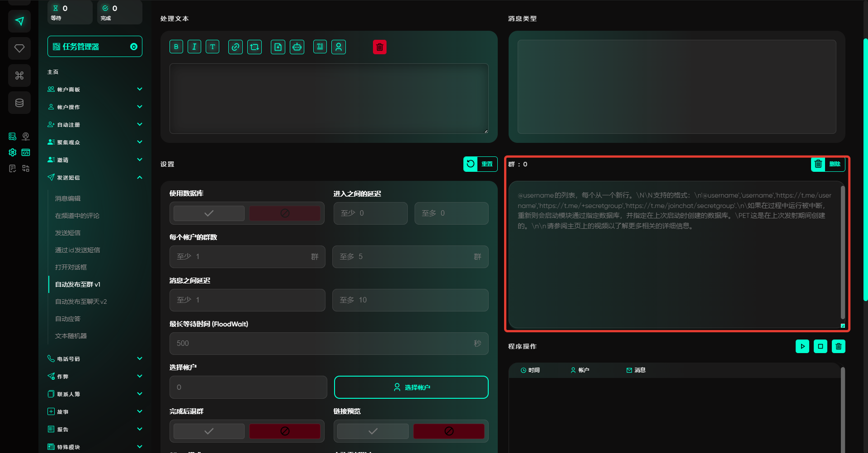Click the 重置 reset button

click(480, 164)
